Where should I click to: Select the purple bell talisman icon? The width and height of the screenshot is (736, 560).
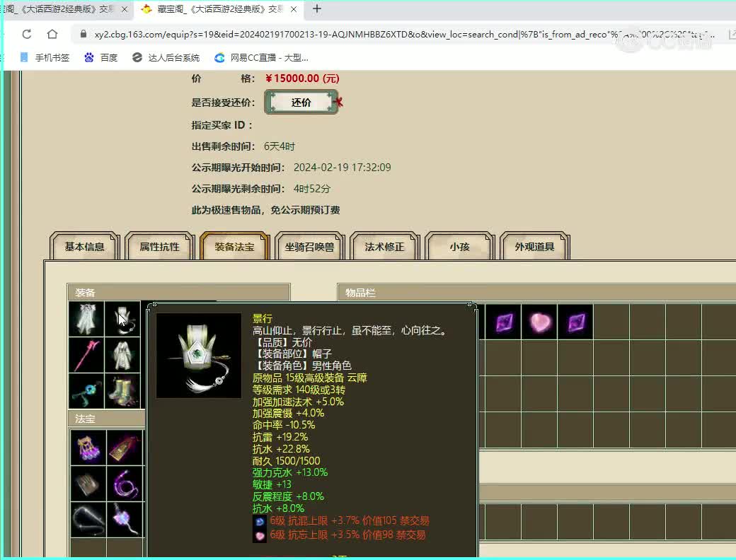88,448
